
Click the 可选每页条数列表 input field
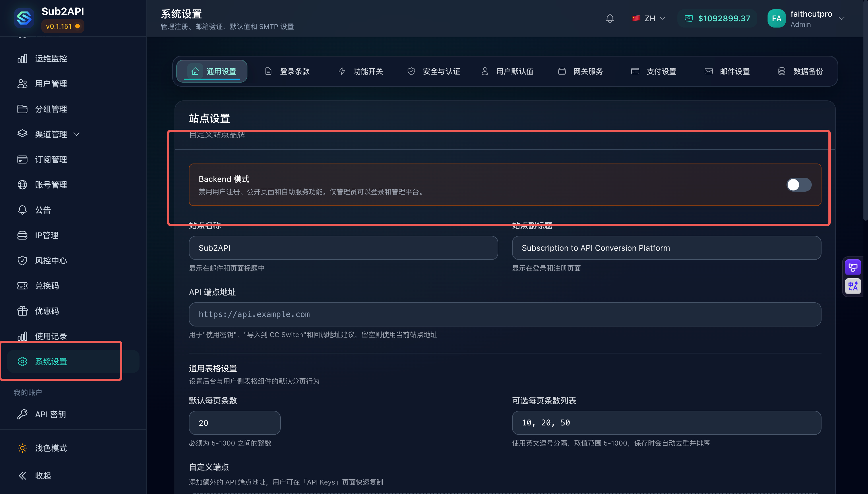[x=666, y=423]
